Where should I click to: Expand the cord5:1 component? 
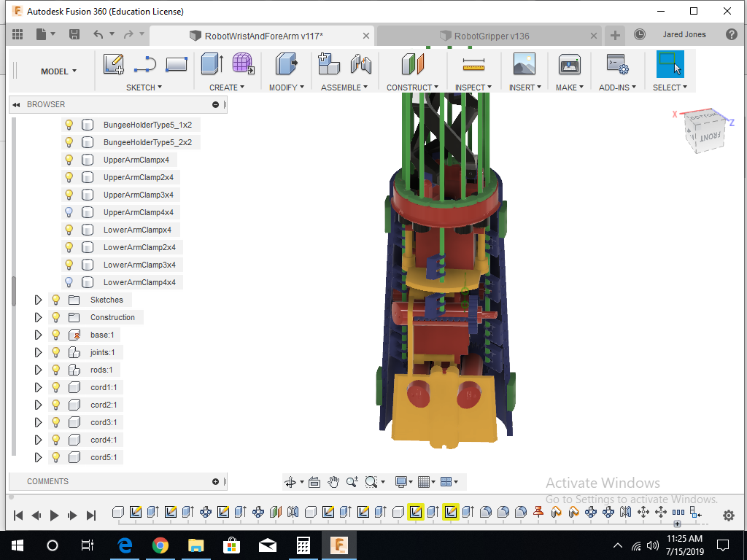tap(38, 457)
